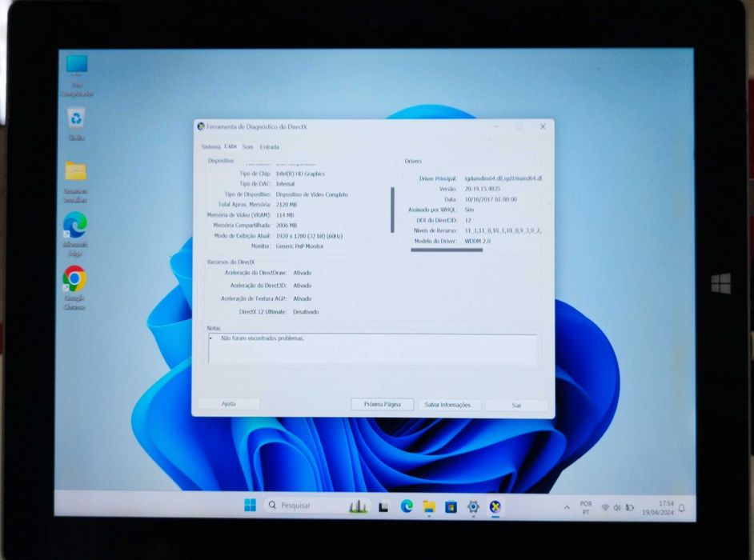Viewport: 754px width, 560px height.
Task: Click 'Não foram encontrados problemas.' note
Action: tap(263, 338)
